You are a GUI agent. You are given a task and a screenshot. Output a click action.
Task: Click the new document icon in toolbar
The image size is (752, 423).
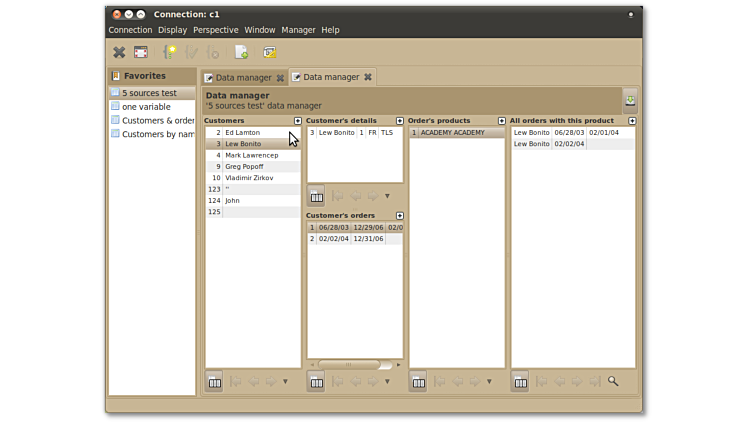tap(241, 52)
